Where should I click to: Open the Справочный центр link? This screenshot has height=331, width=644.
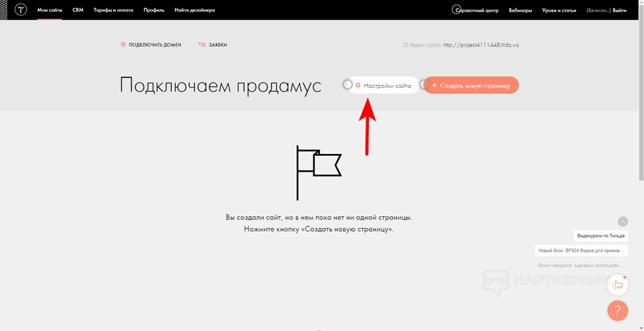(477, 10)
